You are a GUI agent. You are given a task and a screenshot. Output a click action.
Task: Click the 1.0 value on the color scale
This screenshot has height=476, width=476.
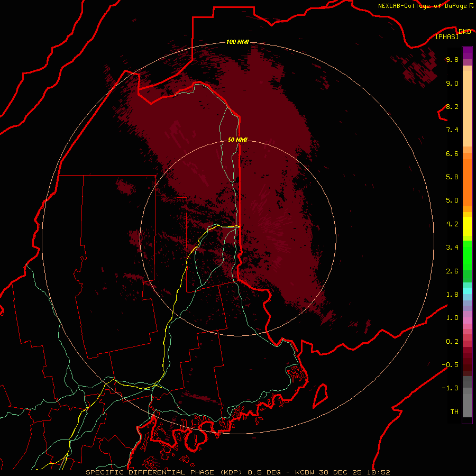[452, 318]
